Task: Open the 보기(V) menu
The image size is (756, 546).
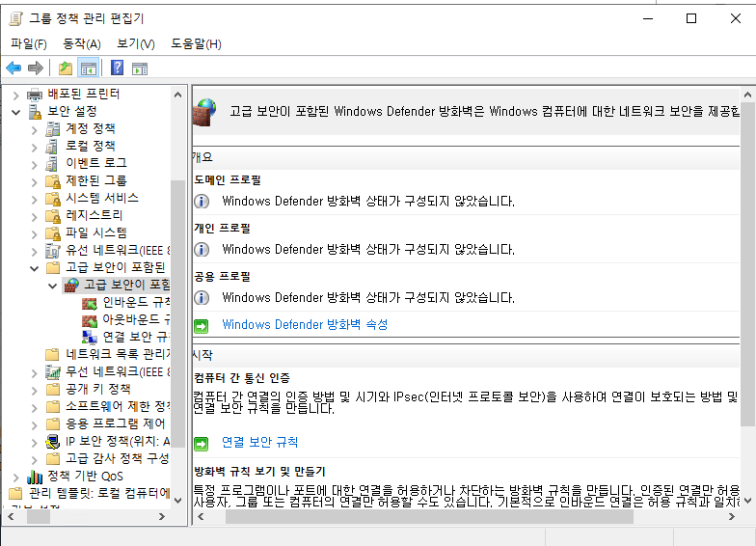Action: pyautogui.click(x=135, y=44)
